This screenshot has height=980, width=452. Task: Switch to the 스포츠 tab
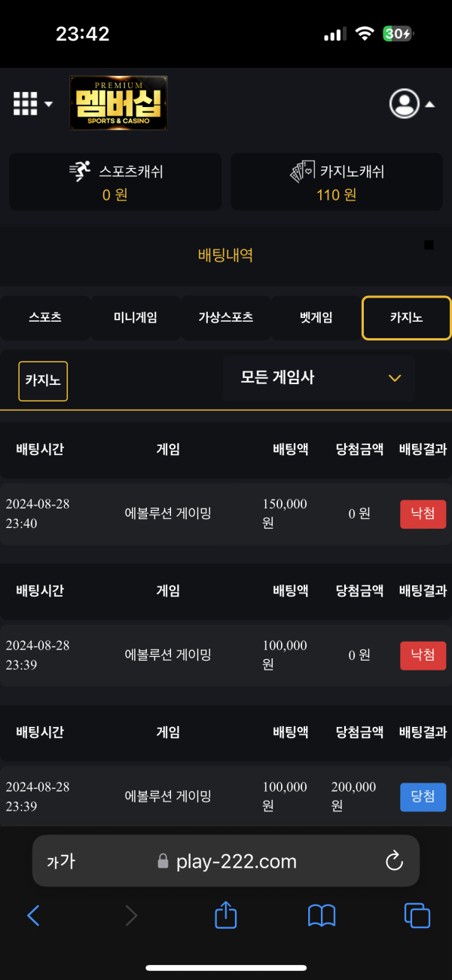[44, 318]
